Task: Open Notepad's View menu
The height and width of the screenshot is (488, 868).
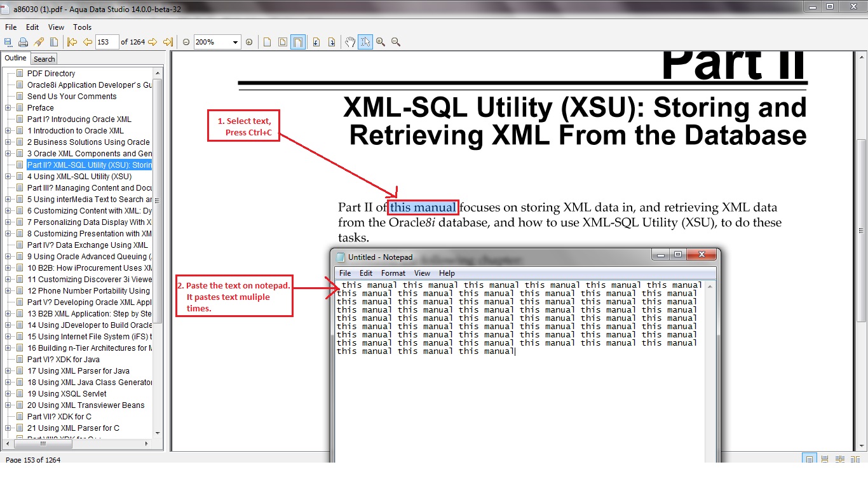Action: tap(422, 273)
